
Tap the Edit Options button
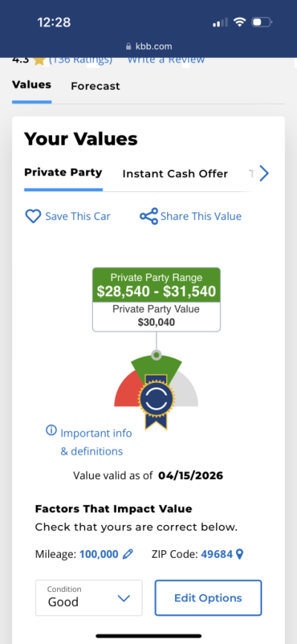208,598
